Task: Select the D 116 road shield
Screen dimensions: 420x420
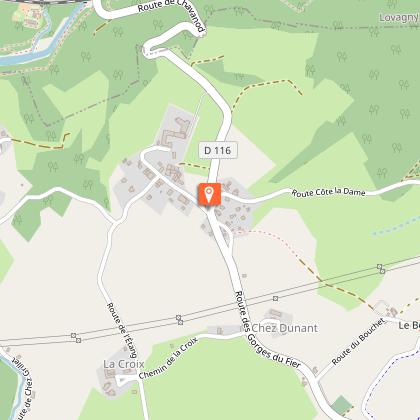Action: (x=218, y=150)
